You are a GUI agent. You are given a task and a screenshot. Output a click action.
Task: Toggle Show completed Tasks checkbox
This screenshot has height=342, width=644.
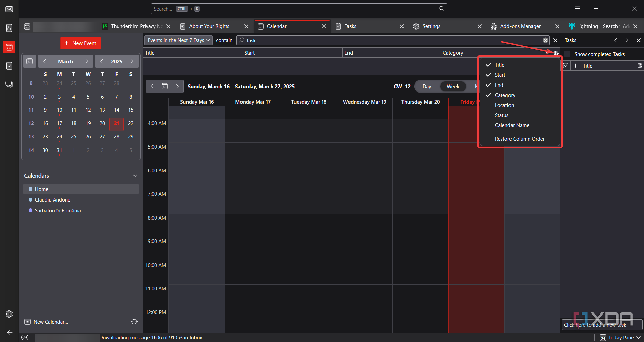click(567, 54)
